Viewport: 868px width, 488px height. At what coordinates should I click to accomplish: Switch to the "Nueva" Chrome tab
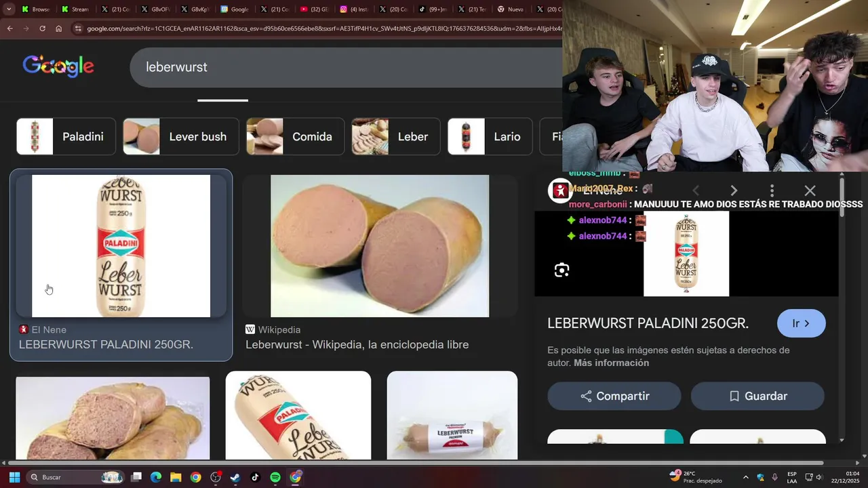click(x=512, y=9)
